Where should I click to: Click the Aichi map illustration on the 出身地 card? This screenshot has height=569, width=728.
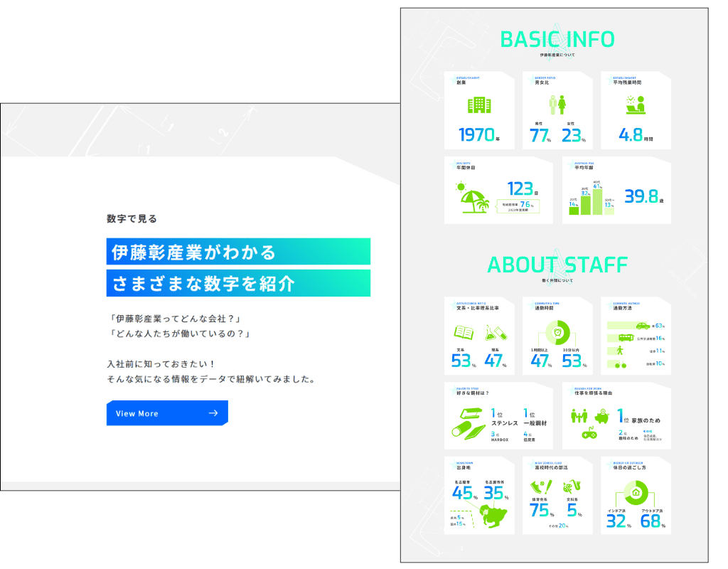[492, 515]
